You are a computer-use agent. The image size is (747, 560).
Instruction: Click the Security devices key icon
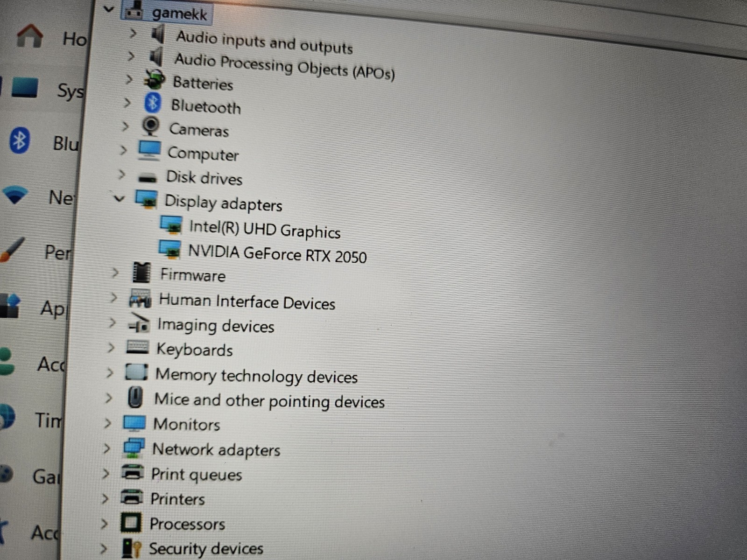coord(131,549)
